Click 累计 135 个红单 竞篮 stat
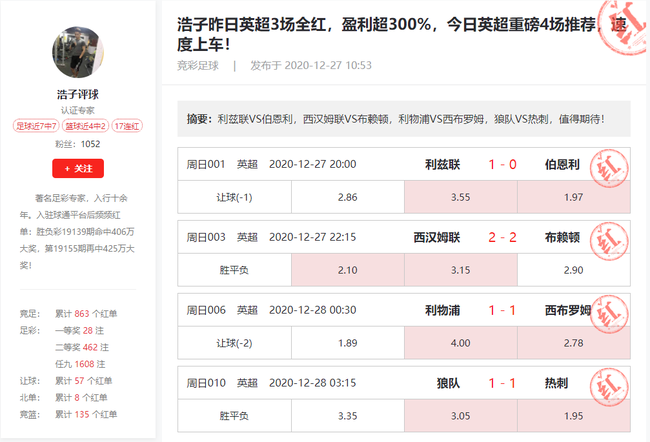The height and width of the screenshot is (442, 650). [86, 414]
